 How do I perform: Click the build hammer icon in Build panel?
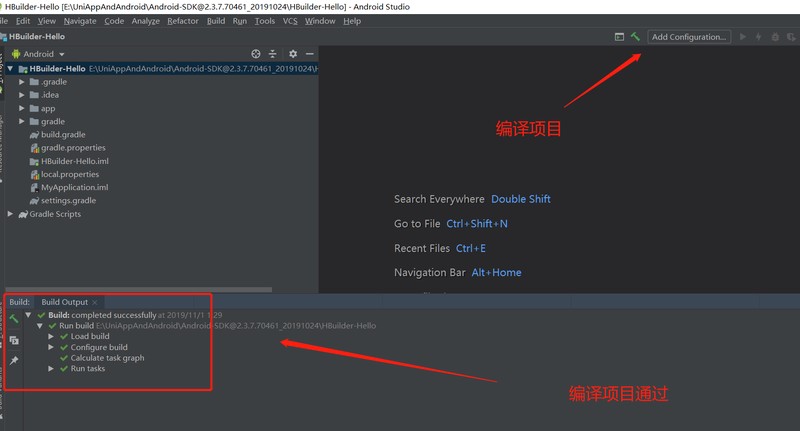pyautogui.click(x=14, y=319)
